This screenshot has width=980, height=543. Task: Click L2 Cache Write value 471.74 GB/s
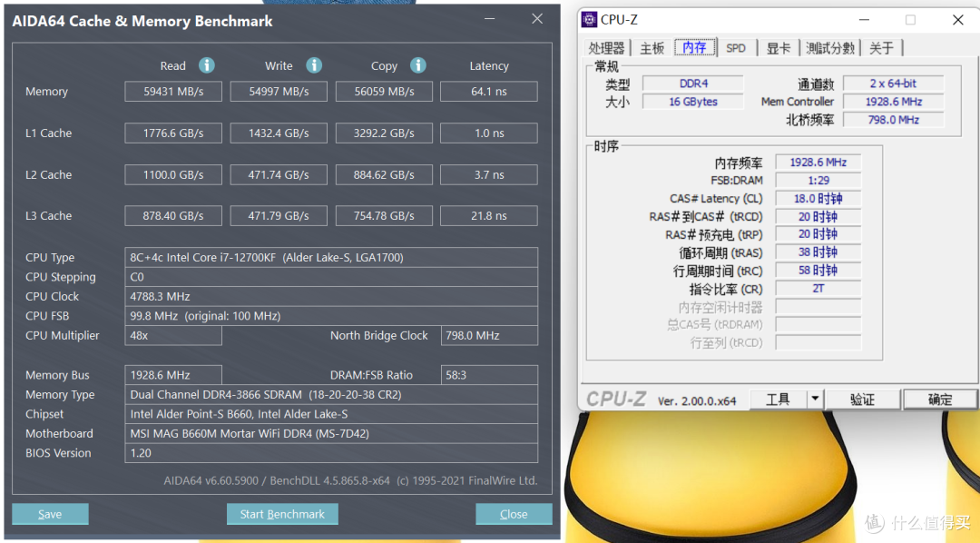pyautogui.click(x=279, y=174)
